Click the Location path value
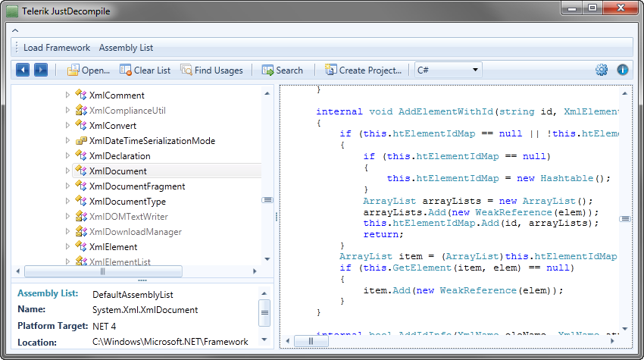Screen dimensions: 644x360 pos(170,342)
